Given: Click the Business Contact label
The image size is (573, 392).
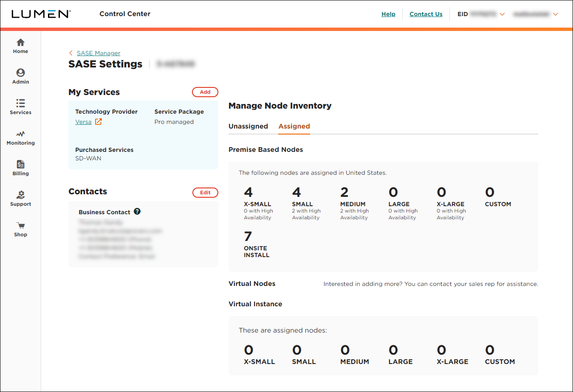Looking at the screenshot, I should (x=104, y=212).
